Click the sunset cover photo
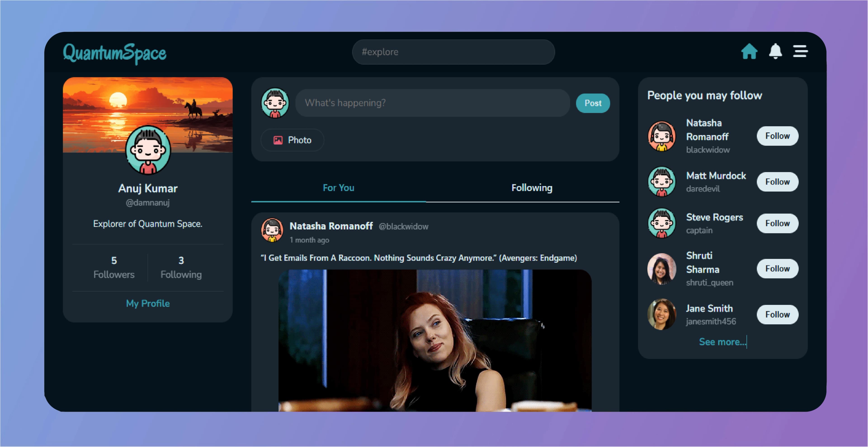The height and width of the screenshot is (447, 868). pyautogui.click(x=148, y=115)
